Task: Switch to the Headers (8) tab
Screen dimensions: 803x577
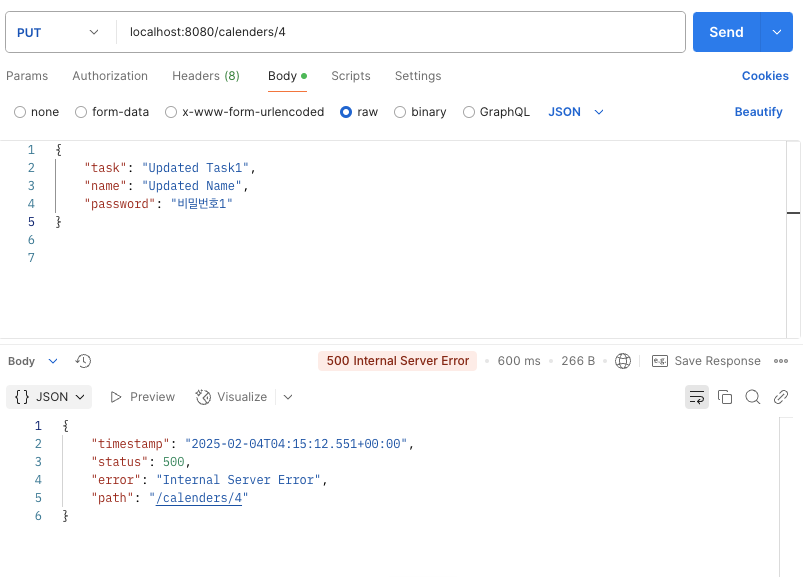Action: [206, 76]
